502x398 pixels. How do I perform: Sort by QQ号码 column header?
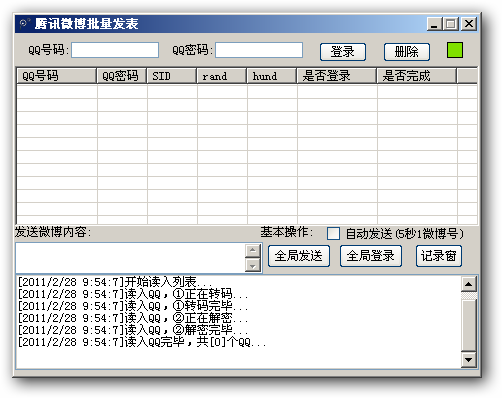coord(56,76)
